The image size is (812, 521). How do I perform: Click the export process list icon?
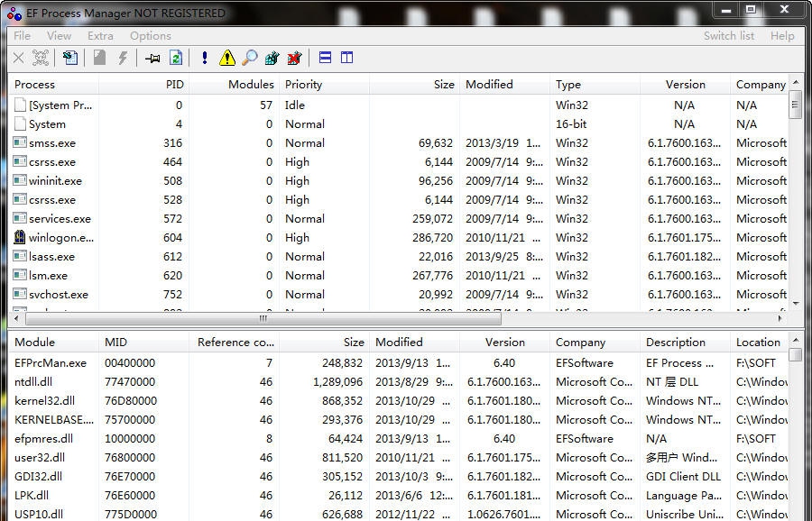(x=71, y=58)
